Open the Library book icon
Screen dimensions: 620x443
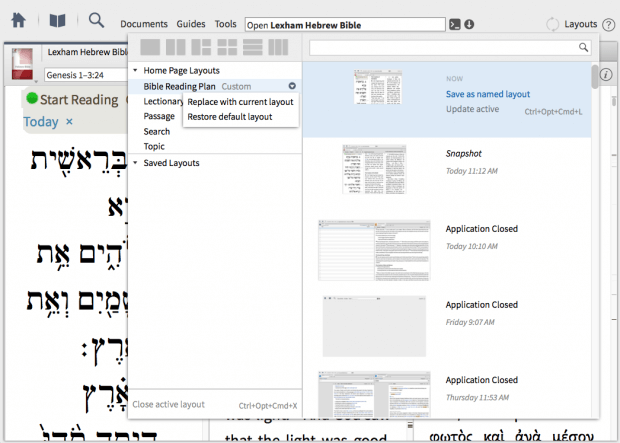[x=58, y=21]
